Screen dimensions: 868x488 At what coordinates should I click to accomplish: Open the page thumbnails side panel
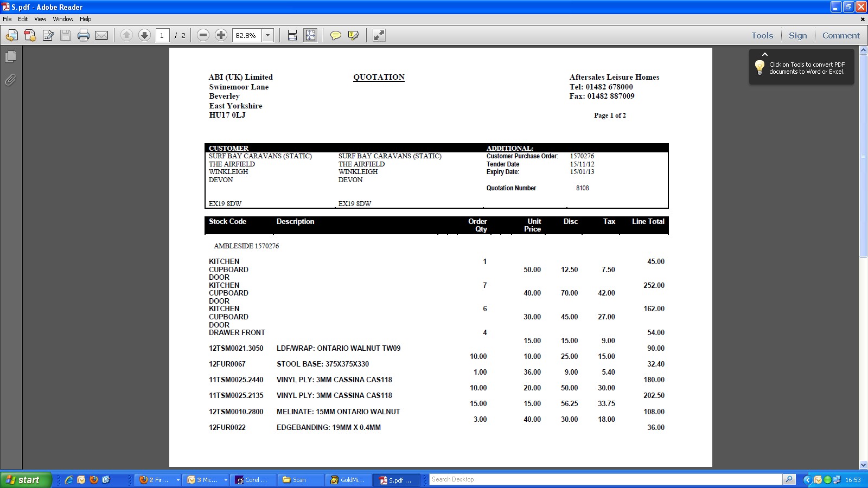click(10, 56)
